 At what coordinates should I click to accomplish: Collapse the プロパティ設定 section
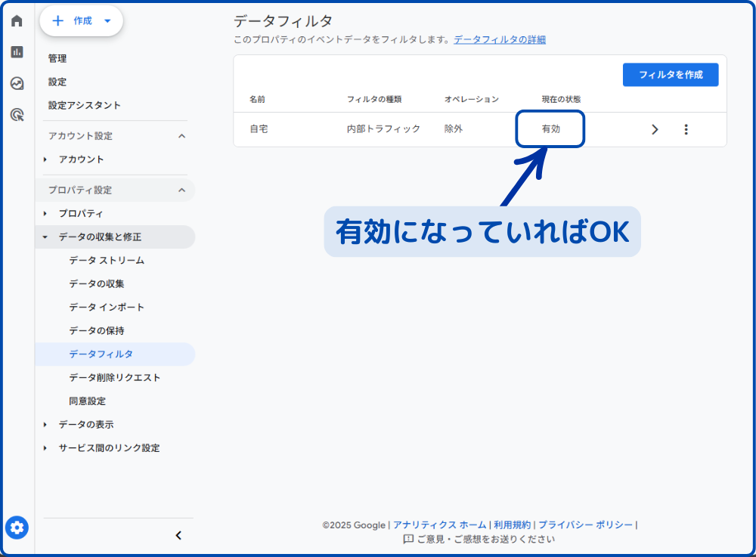click(181, 190)
